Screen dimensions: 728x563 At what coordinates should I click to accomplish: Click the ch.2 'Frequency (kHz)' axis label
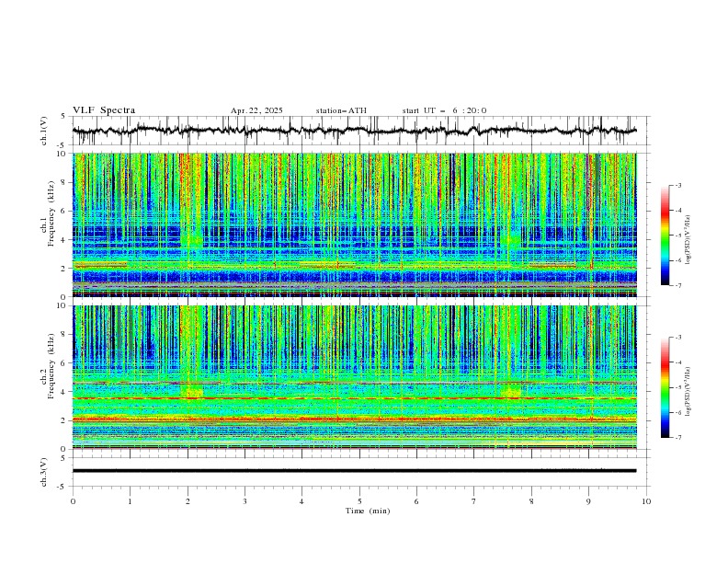(51, 366)
